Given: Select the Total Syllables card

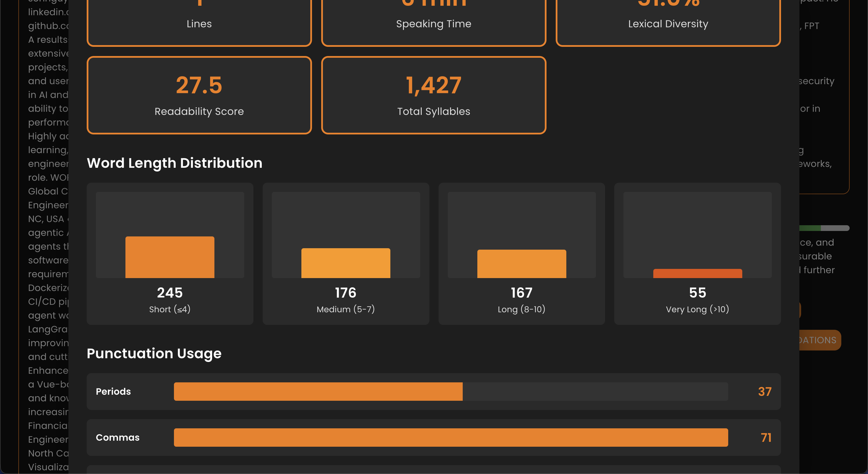Looking at the screenshot, I should point(433,95).
